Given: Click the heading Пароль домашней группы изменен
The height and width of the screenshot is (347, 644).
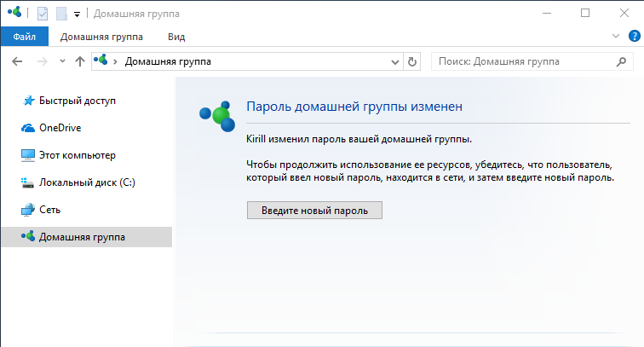Looking at the screenshot, I should 354,107.
